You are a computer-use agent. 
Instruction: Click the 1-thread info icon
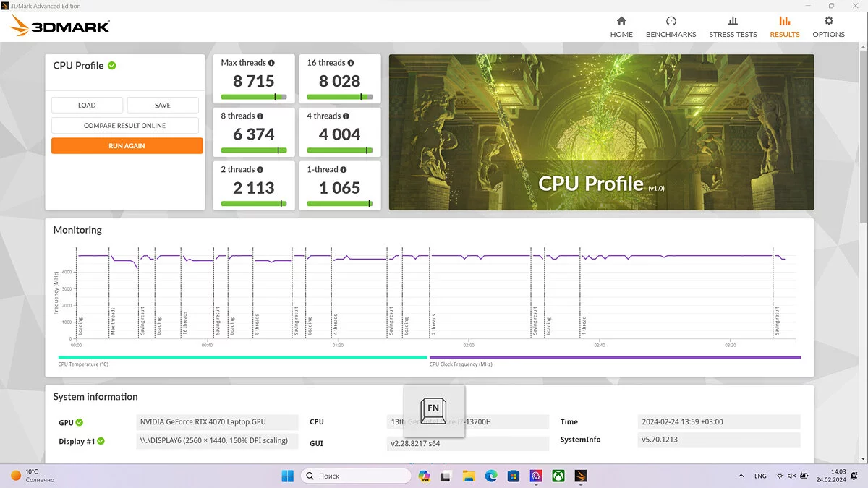pos(344,170)
